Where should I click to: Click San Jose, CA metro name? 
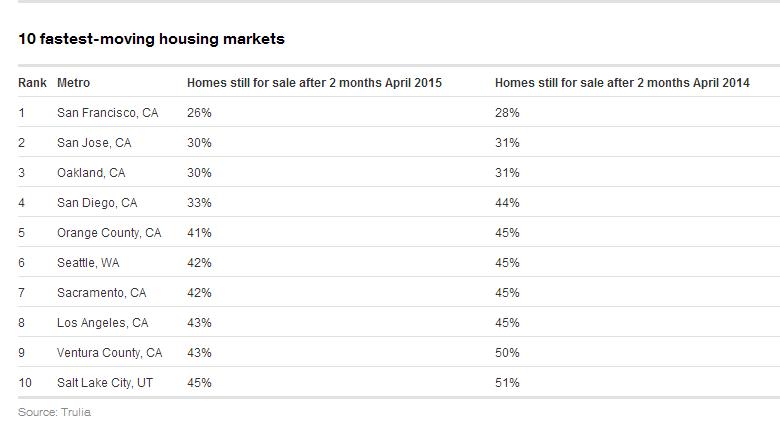94,143
